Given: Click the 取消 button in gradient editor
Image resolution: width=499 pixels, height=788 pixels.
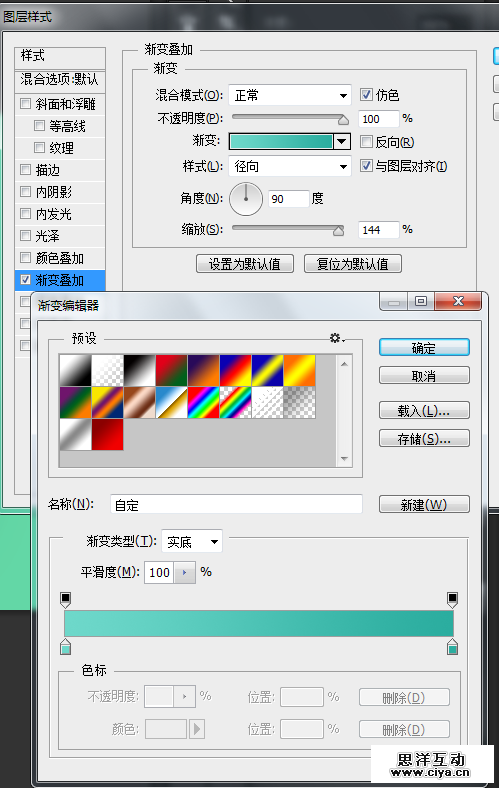Looking at the screenshot, I should click(424, 375).
